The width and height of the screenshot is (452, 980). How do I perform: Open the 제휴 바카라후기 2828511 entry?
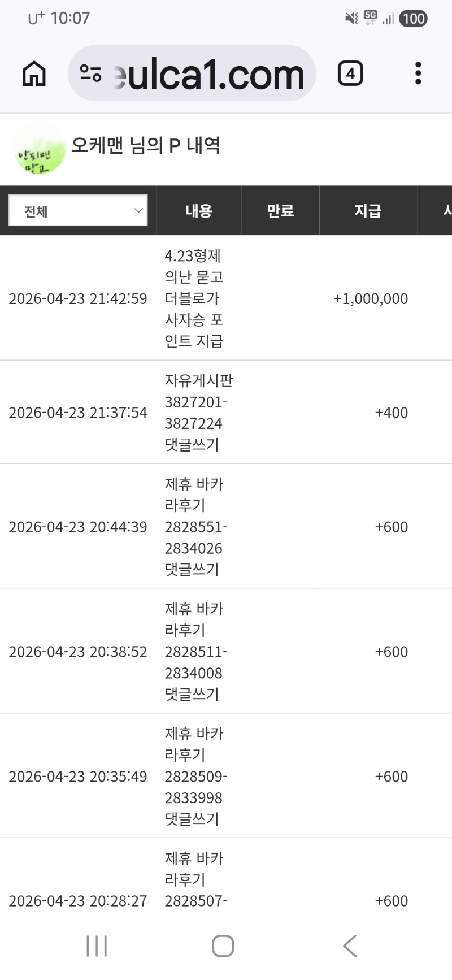click(x=195, y=652)
